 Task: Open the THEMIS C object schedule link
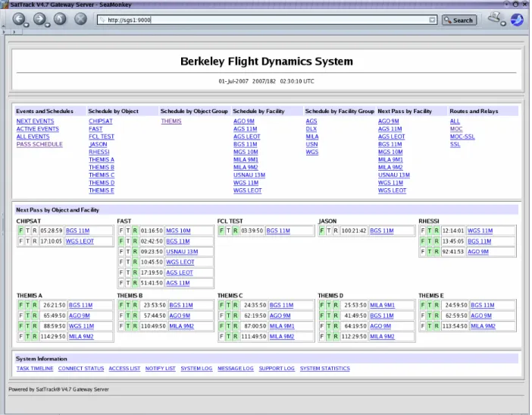point(102,175)
